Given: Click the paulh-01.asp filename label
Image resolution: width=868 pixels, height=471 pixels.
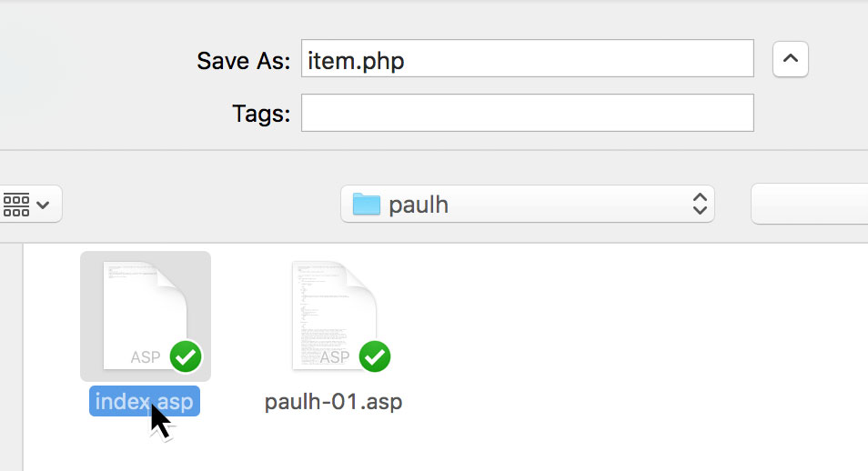Looking at the screenshot, I should pos(333,401).
